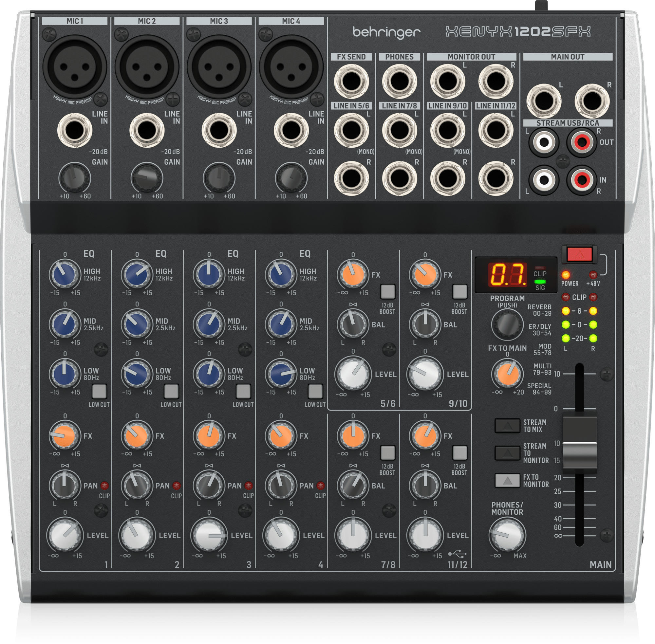The height and width of the screenshot is (644, 655).
Task: Click the STREAM RCA IN left white jack
Action: click(x=544, y=180)
